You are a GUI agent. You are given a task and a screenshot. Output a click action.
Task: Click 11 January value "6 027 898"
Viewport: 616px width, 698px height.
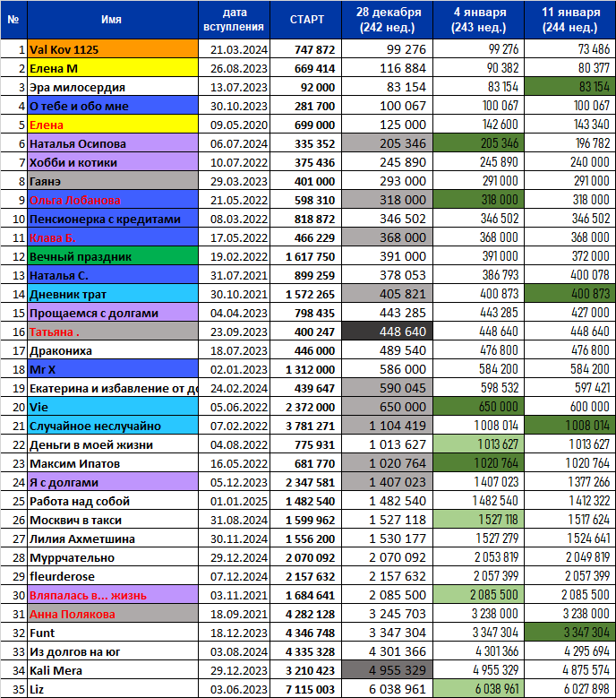pos(570,689)
